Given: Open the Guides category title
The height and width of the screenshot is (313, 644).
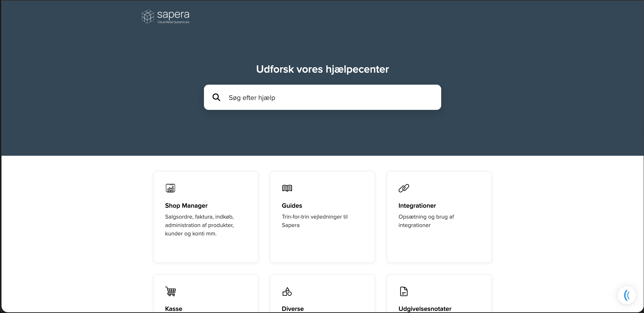Looking at the screenshot, I should pyautogui.click(x=292, y=206).
